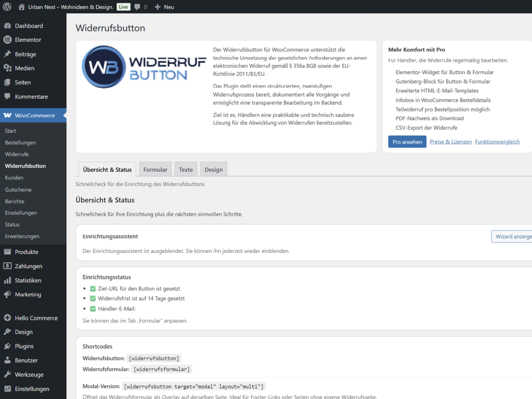This screenshot has height=399, width=532.
Task: Open Widerrufe submenu under WooCommerce
Action: point(17,154)
